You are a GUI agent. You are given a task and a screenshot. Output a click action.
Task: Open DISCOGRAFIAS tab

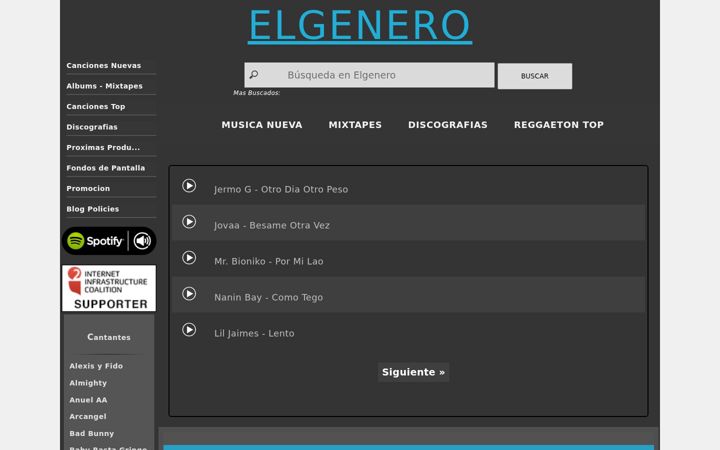coord(448,125)
